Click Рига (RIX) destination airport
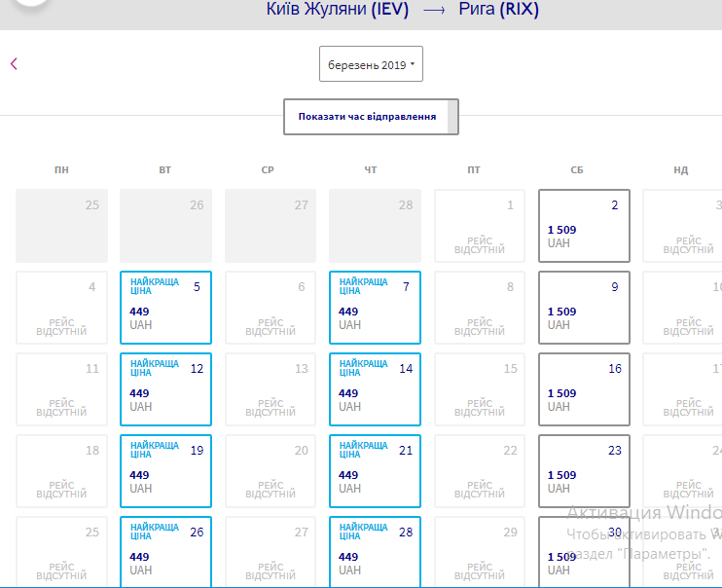This screenshot has width=722, height=588. coord(498,10)
